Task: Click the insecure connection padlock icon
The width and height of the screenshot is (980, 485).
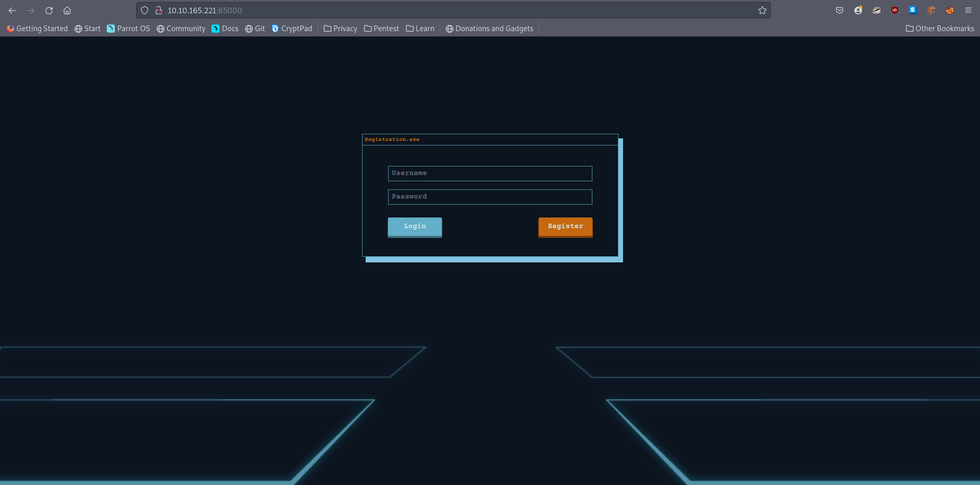Action: tap(159, 10)
